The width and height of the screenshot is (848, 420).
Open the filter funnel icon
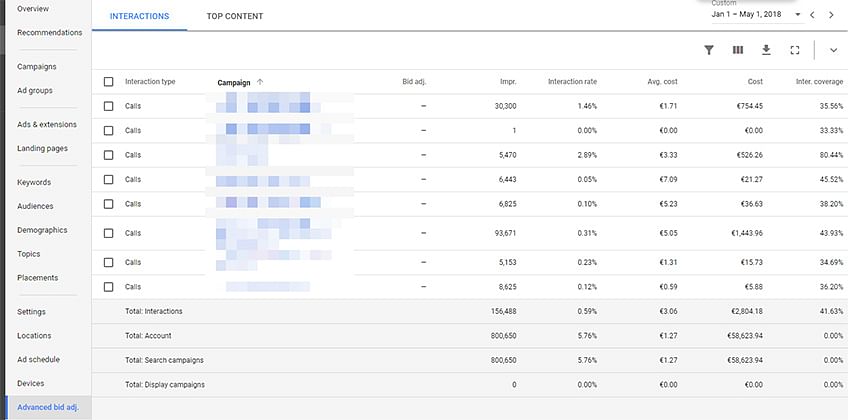click(708, 50)
